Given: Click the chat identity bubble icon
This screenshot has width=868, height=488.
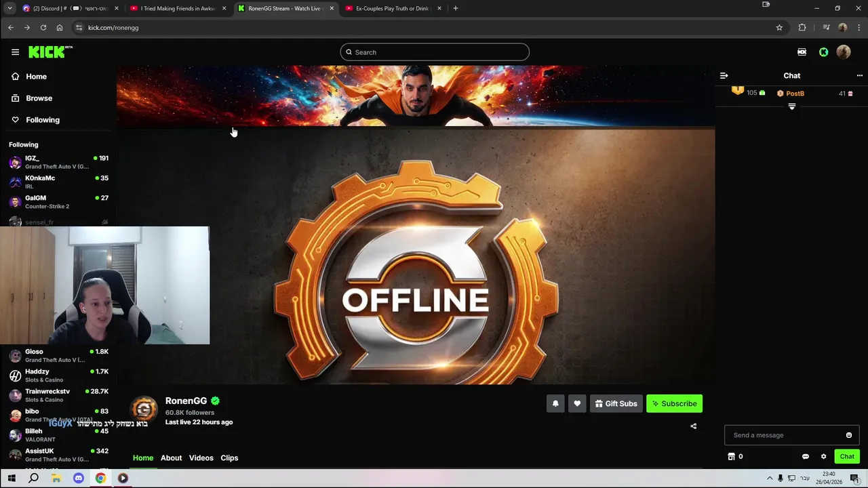Looking at the screenshot, I should pos(805,457).
